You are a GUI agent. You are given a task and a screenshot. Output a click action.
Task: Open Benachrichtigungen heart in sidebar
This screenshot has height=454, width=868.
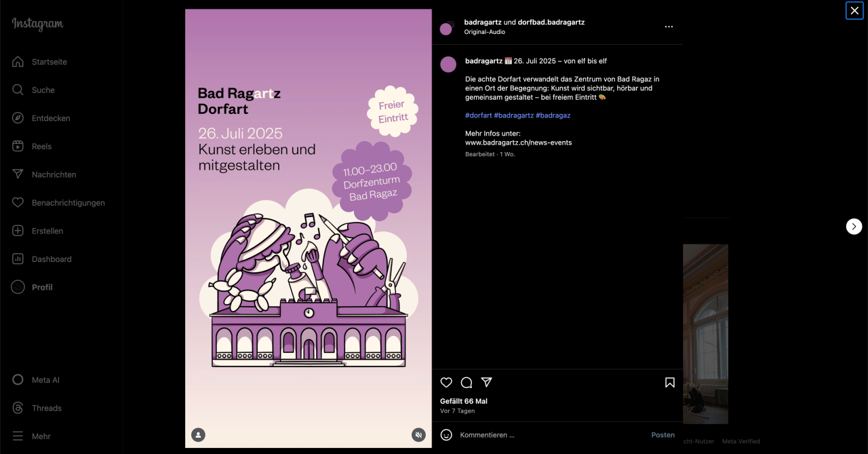coord(58,203)
